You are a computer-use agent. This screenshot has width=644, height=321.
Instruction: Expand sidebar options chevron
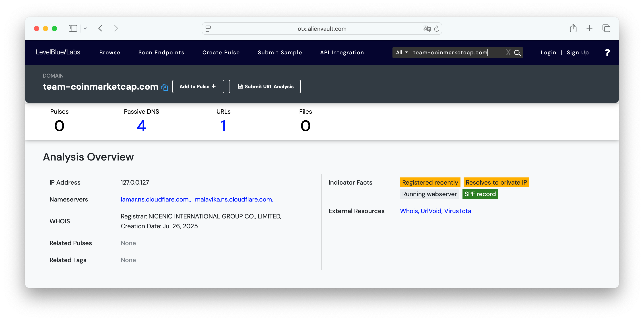click(x=85, y=29)
